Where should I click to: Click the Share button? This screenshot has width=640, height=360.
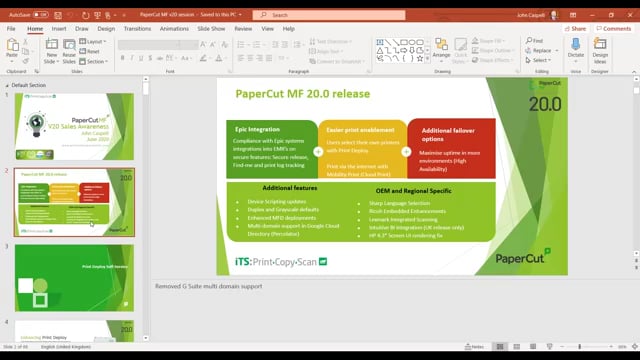(576, 29)
